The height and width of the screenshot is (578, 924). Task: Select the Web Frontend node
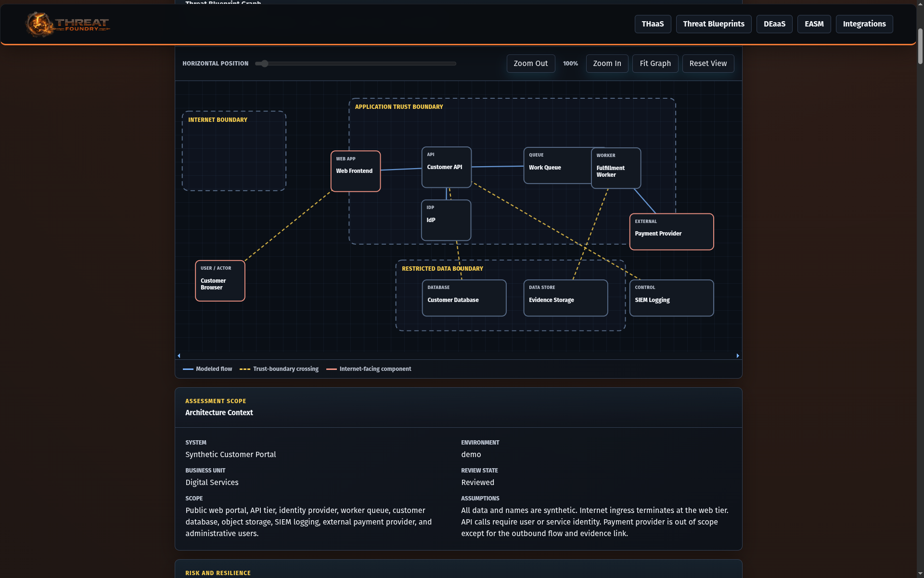(356, 171)
